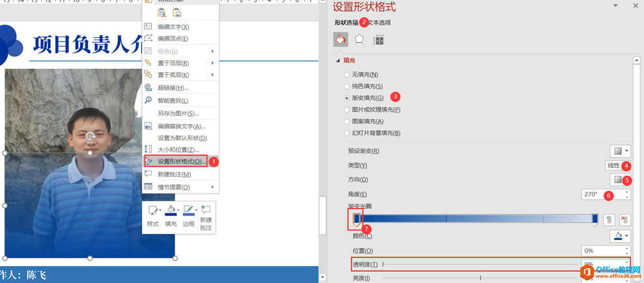Open the Size & Properties tab icon
This screenshot has width=644, height=283.
(x=378, y=40)
